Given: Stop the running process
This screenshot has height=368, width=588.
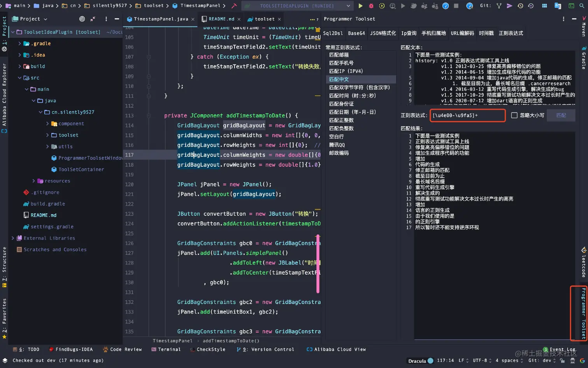Looking at the screenshot, I should pyautogui.click(x=456, y=6).
